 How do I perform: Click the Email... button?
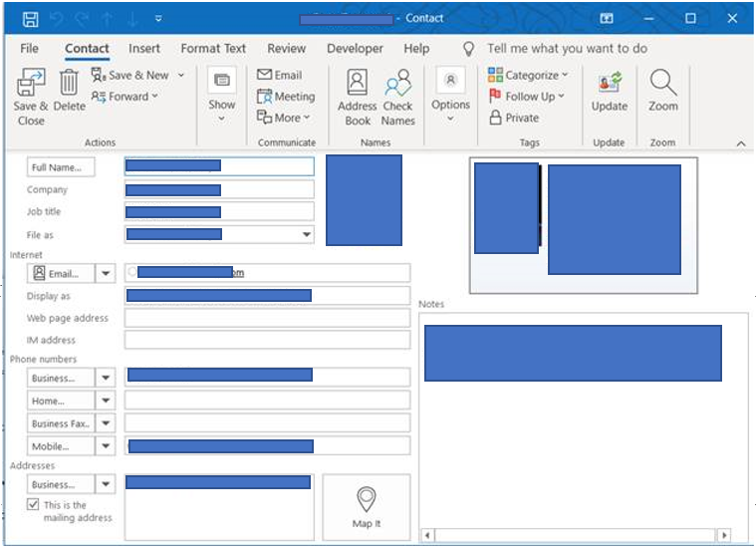pos(61,274)
